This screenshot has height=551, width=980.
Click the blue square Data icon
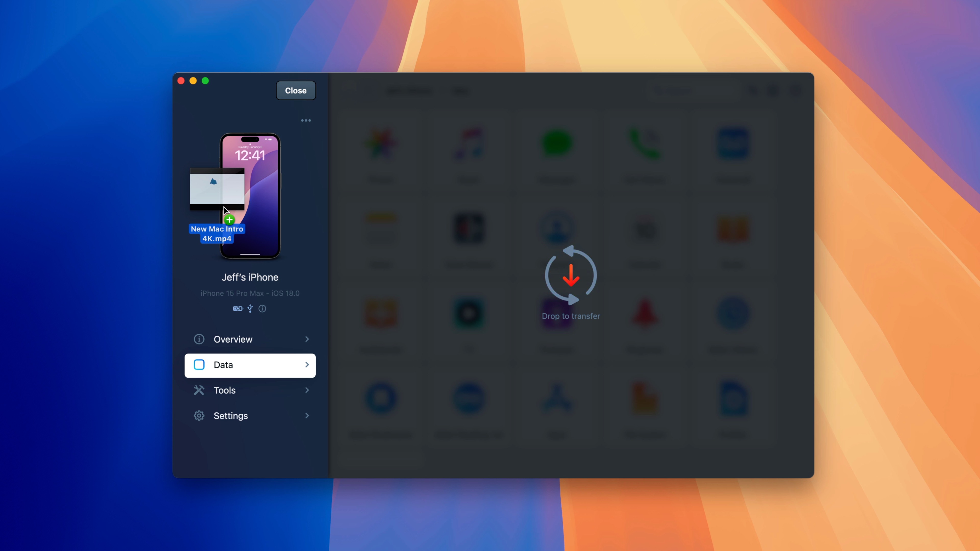coord(199,365)
